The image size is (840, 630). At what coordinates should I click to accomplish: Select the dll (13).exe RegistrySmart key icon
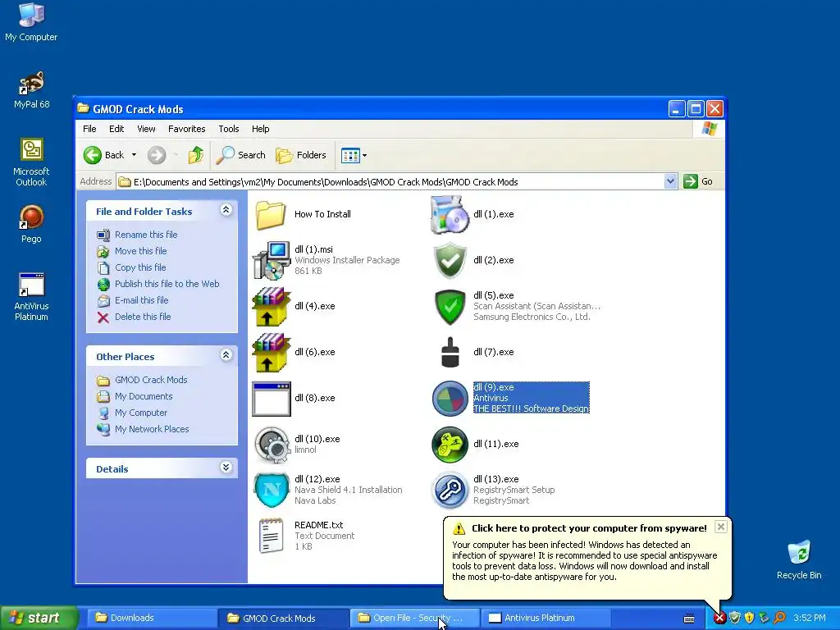(450, 491)
